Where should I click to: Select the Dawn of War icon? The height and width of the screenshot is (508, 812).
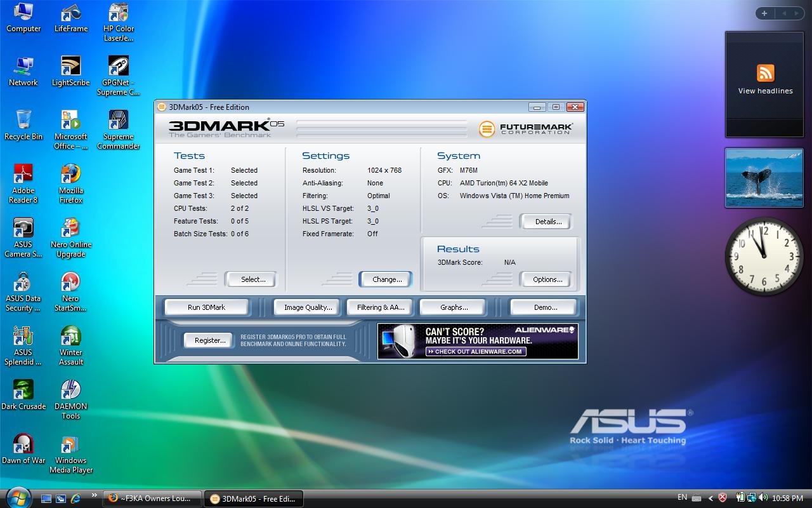coord(23,450)
